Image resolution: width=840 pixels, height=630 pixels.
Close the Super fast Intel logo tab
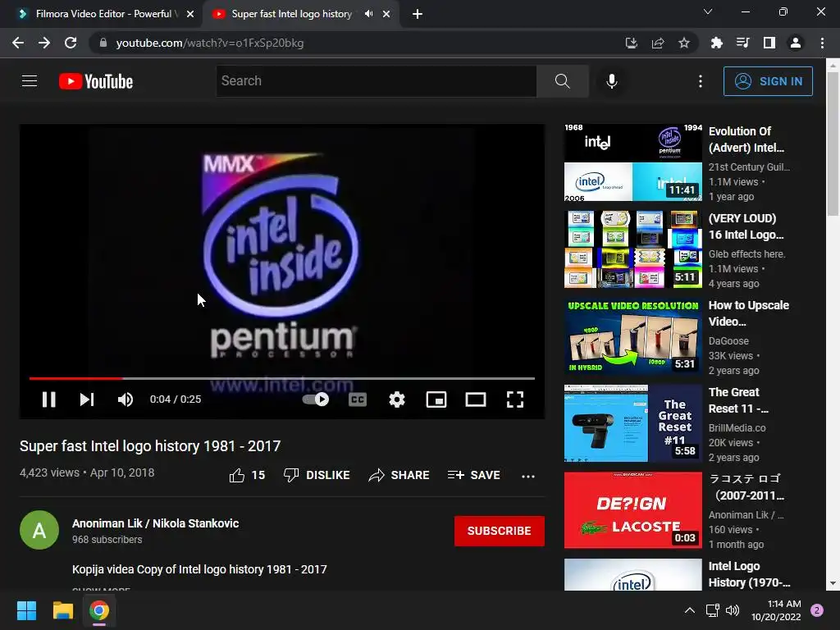[x=386, y=14]
